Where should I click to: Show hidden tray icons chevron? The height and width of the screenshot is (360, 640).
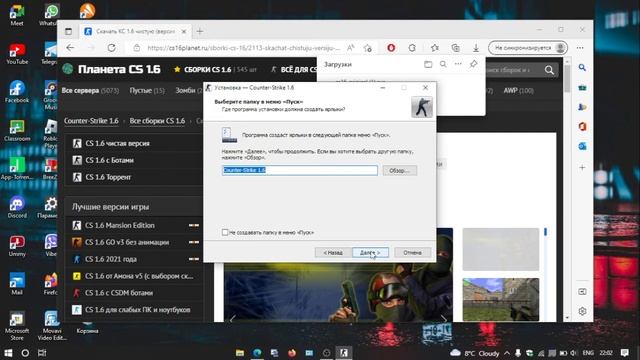point(507,353)
